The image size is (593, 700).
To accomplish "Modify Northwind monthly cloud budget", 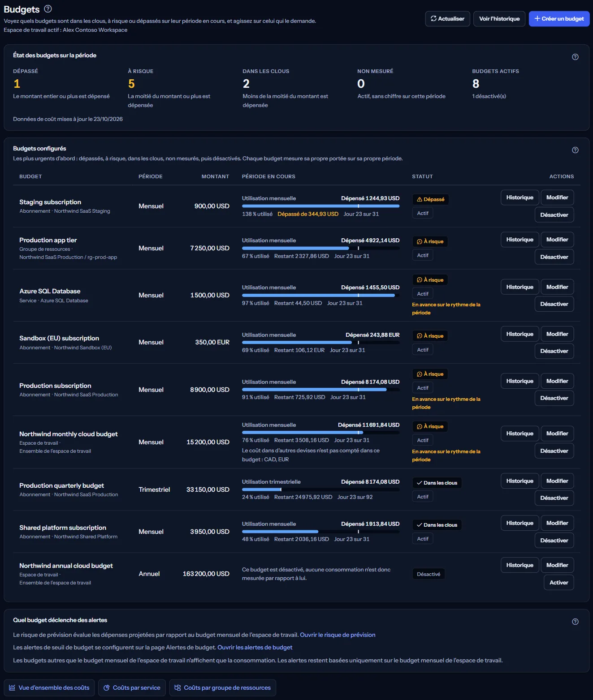I will (557, 434).
